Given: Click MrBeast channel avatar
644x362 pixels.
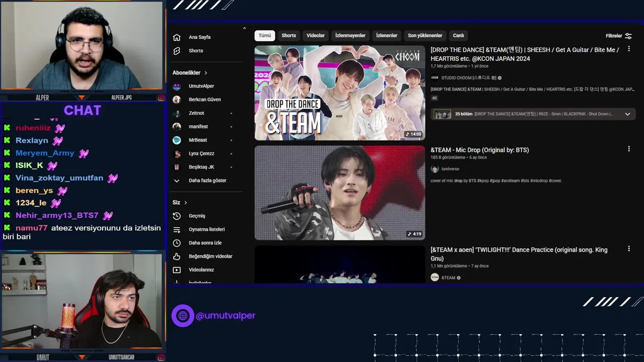Looking at the screenshot, I should (x=177, y=140).
